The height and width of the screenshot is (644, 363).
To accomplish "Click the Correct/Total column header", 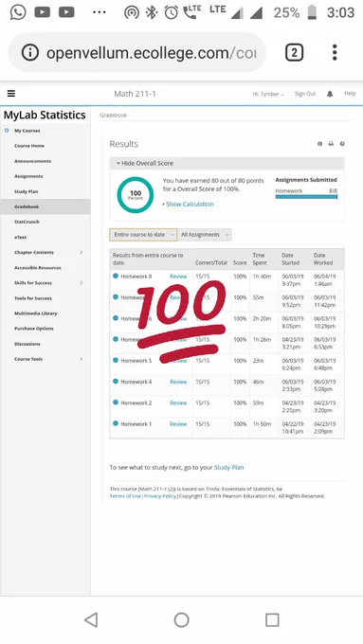I will click(211, 262).
